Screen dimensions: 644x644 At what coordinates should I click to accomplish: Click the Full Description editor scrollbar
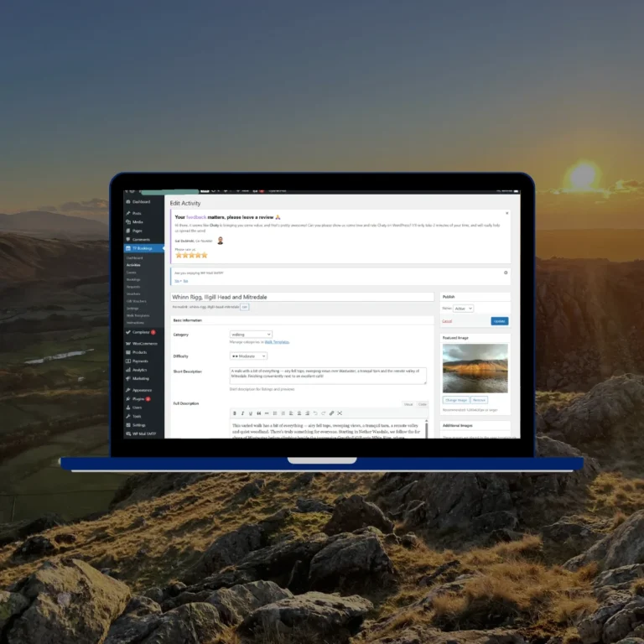(426, 428)
